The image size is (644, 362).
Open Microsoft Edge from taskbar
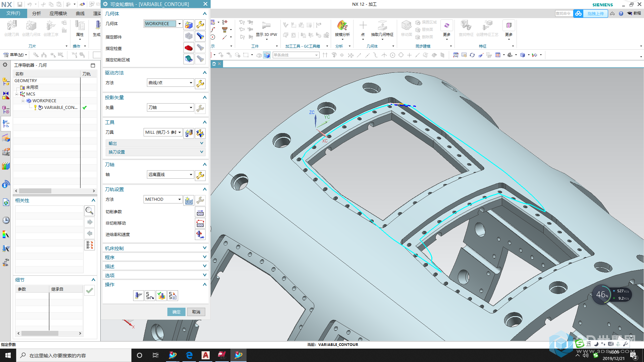click(x=189, y=355)
